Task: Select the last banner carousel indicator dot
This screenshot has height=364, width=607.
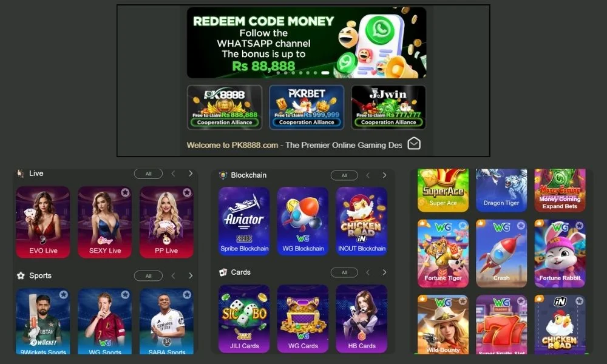Action: tap(325, 73)
